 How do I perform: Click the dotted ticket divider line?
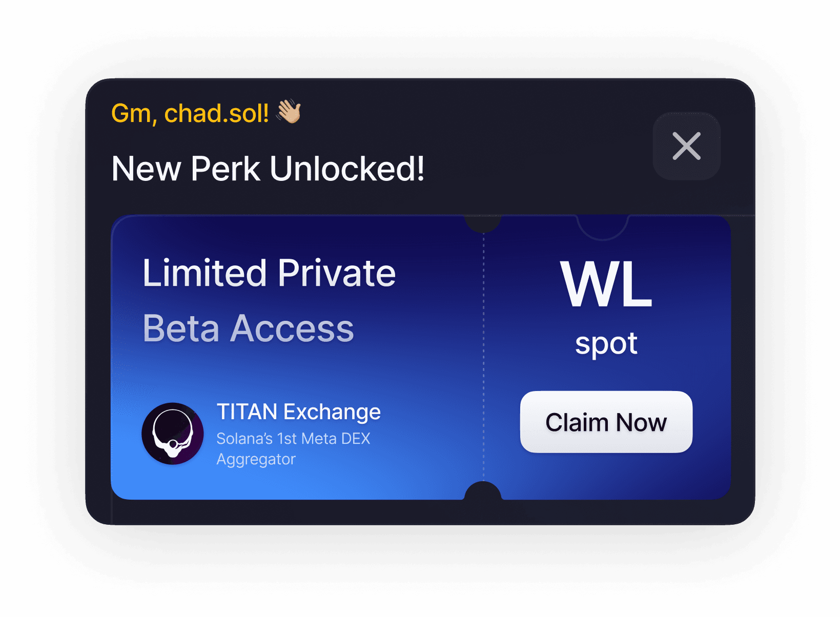[483, 357]
